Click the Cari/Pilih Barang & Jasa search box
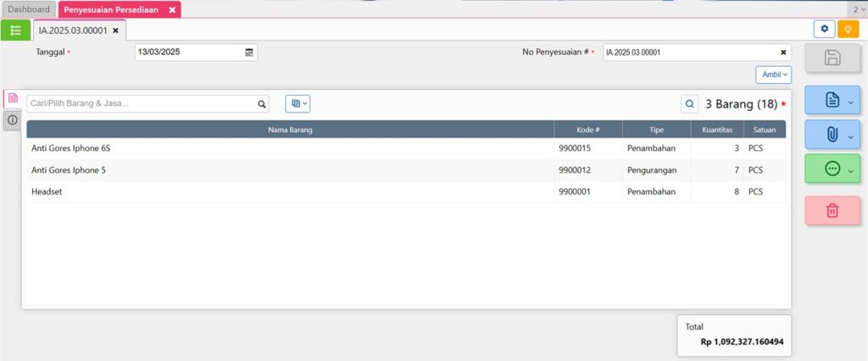The height and width of the screenshot is (361, 868). pos(142,103)
